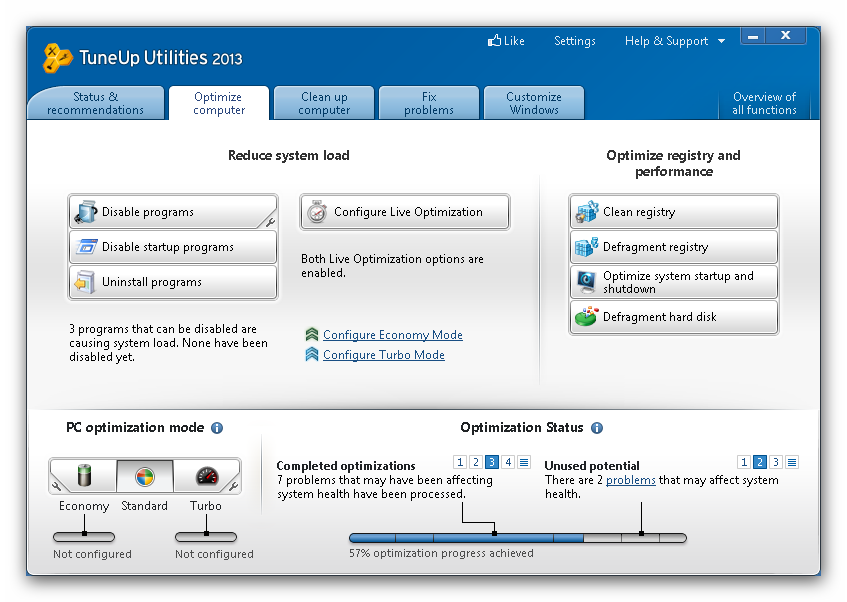
Task: Click the Economy mode wrench icon
Action: pos(56,486)
